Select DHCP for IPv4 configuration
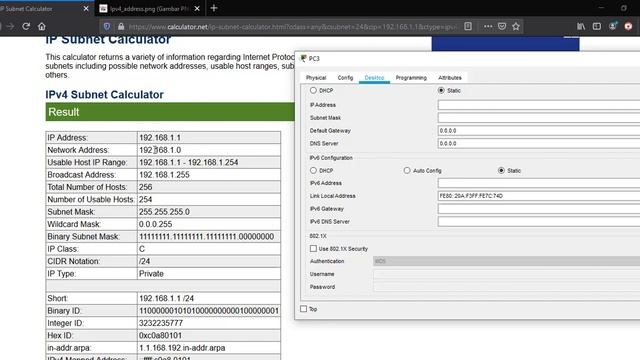640x360 pixels. 313,90
